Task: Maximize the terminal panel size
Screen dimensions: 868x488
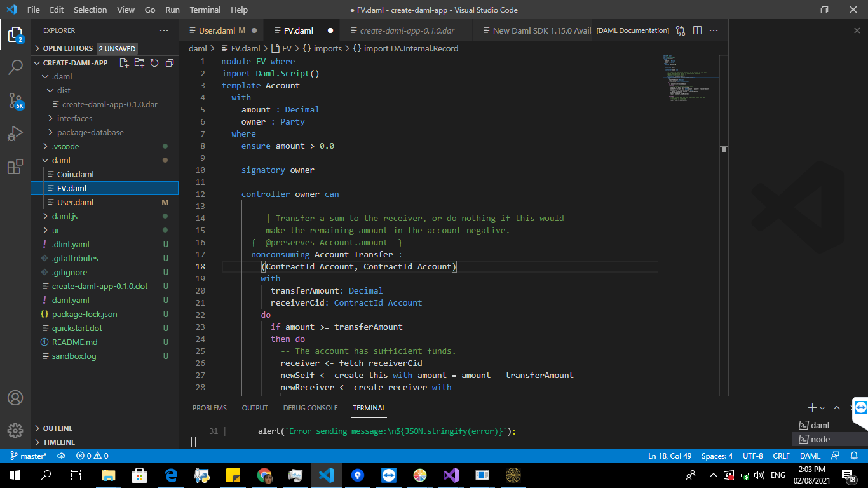Action: [837, 408]
